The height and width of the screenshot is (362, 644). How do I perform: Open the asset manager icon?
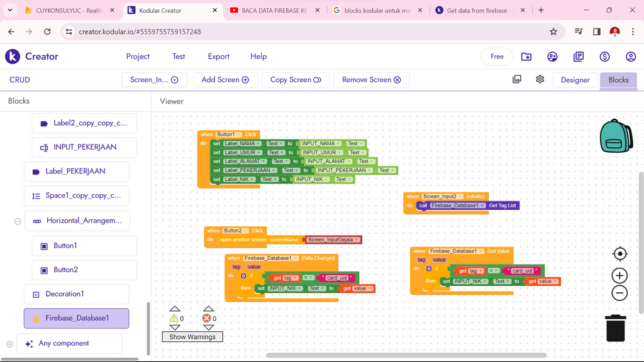point(517,80)
